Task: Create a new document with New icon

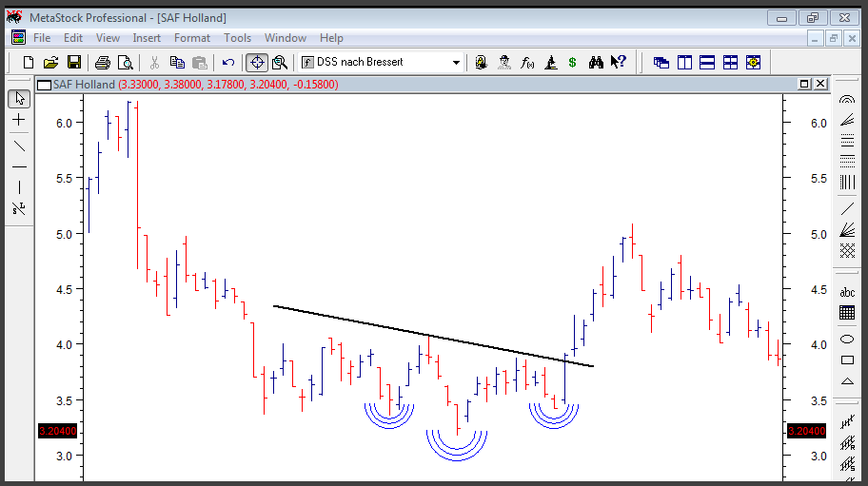Action: (x=28, y=63)
